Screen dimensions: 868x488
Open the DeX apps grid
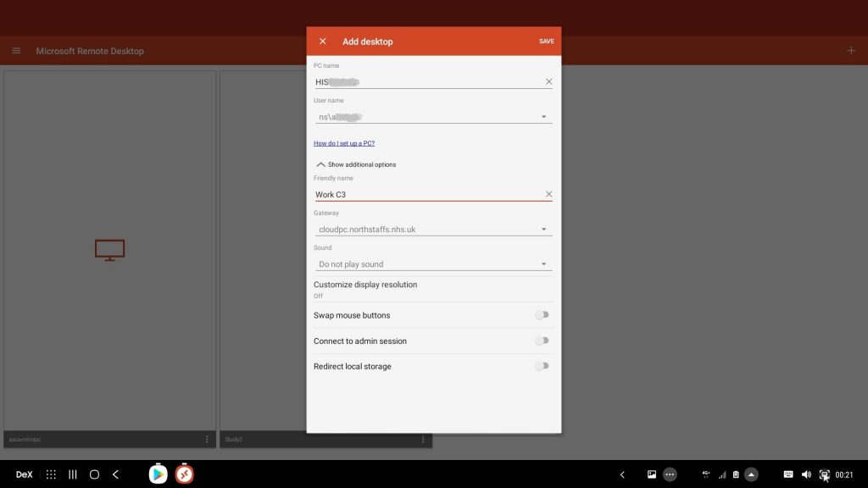[x=51, y=474]
